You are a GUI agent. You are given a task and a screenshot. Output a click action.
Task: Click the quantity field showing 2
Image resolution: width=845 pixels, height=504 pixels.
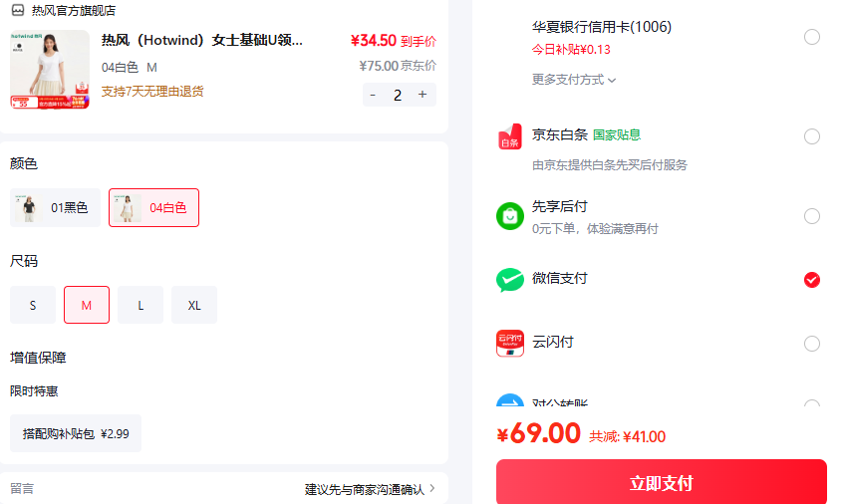tap(398, 95)
